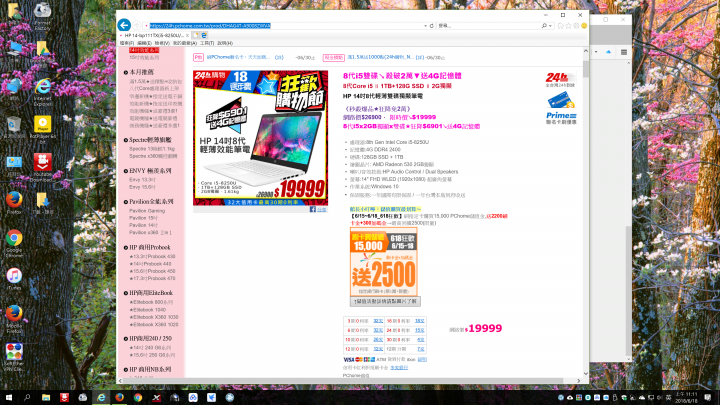The image size is (720, 405).
Task: Open ★Elitebook 1040 link
Action: point(147,310)
